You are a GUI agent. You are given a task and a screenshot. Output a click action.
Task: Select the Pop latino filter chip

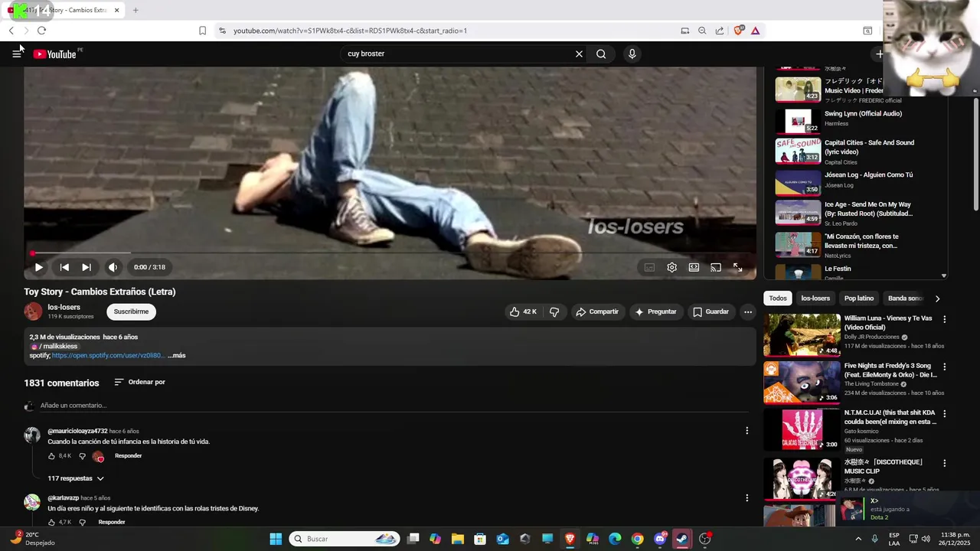[x=859, y=298]
